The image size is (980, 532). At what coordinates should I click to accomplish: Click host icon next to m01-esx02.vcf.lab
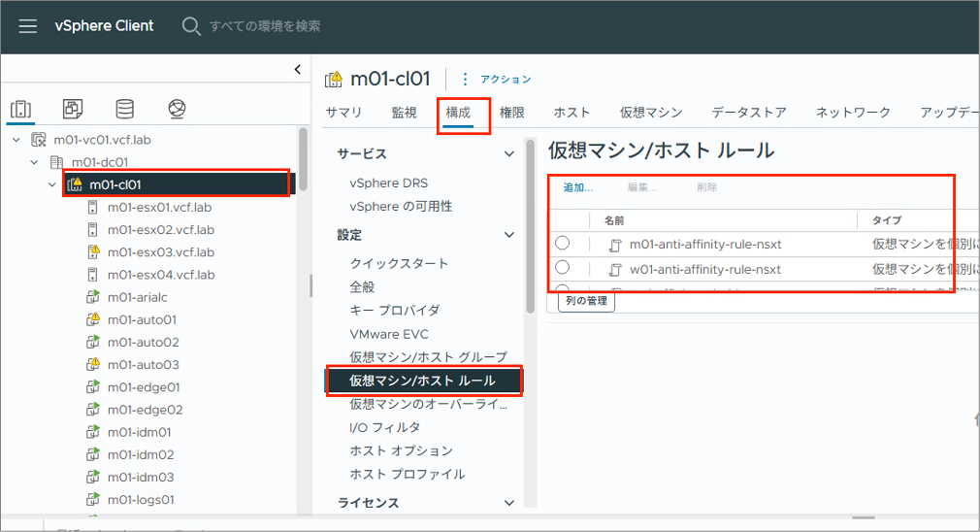pos(92,229)
